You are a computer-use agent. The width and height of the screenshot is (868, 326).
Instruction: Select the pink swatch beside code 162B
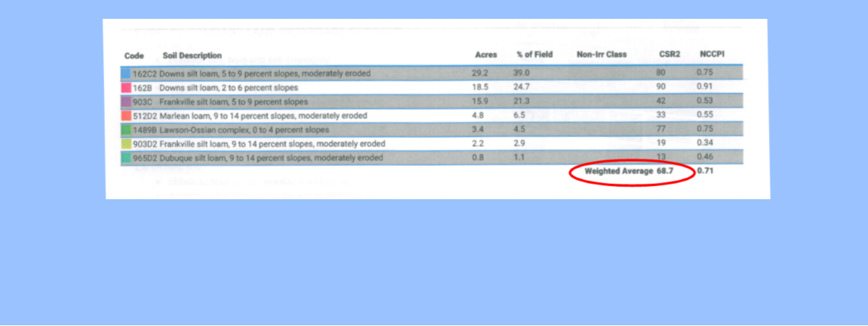[x=126, y=88]
